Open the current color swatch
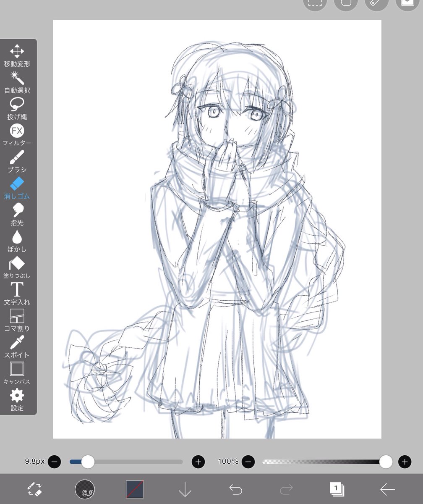This screenshot has height=504, width=423. [135, 489]
